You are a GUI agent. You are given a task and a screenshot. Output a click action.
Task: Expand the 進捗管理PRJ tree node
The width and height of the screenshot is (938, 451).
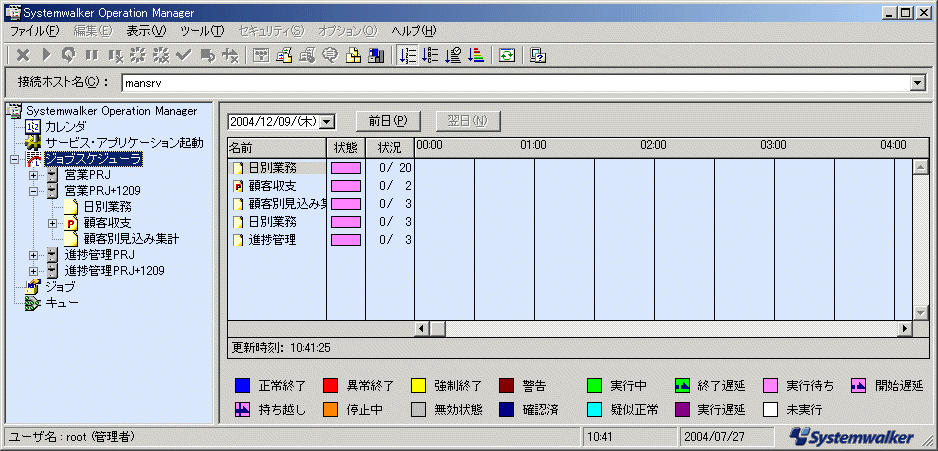coord(34,255)
